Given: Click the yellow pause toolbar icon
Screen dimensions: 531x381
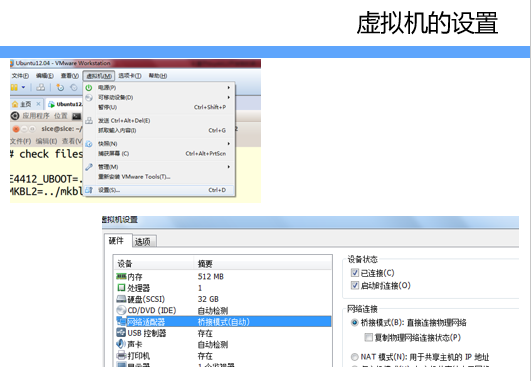Looking at the screenshot, I should pos(14,88).
